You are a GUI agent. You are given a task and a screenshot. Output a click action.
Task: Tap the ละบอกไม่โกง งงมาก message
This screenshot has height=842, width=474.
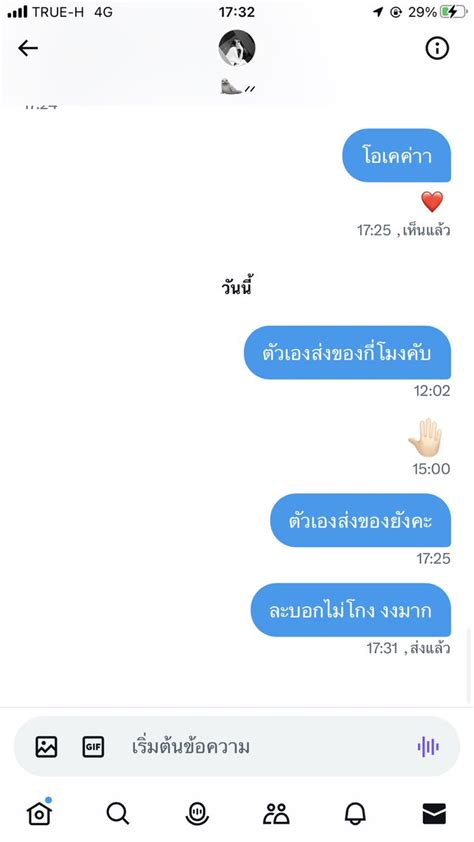tap(351, 610)
